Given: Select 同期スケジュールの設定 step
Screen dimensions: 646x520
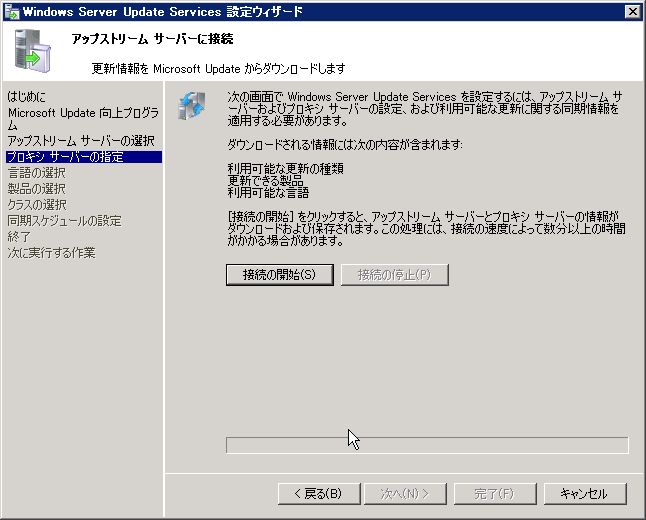Looking at the screenshot, I should pyautogui.click(x=64, y=221).
